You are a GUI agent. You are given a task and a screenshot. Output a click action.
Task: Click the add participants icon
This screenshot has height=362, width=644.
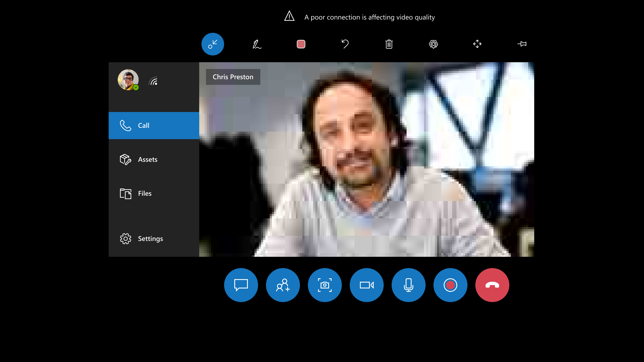click(x=283, y=285)
